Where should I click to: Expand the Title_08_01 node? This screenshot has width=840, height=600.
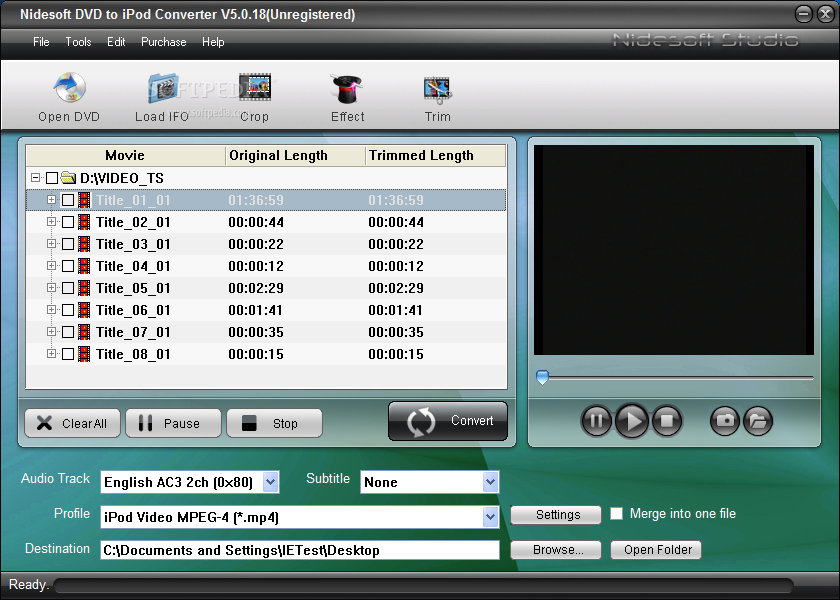click(x=51, y=353)
